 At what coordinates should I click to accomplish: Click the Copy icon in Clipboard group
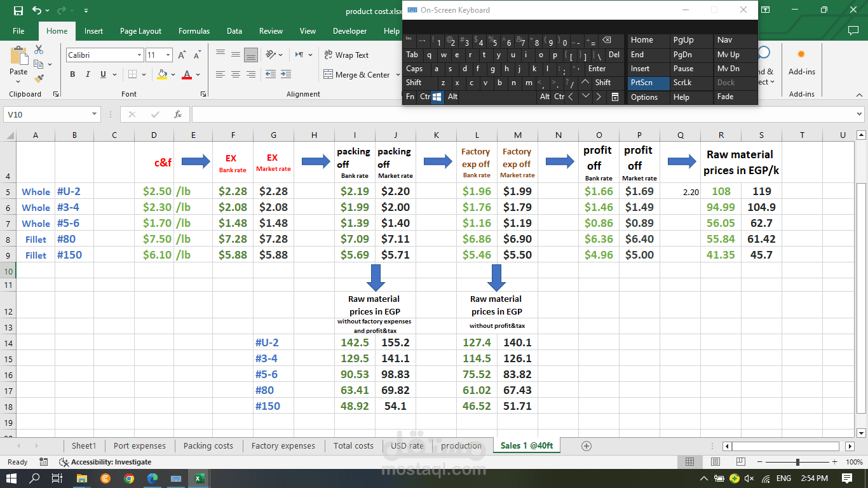[39, 64]
